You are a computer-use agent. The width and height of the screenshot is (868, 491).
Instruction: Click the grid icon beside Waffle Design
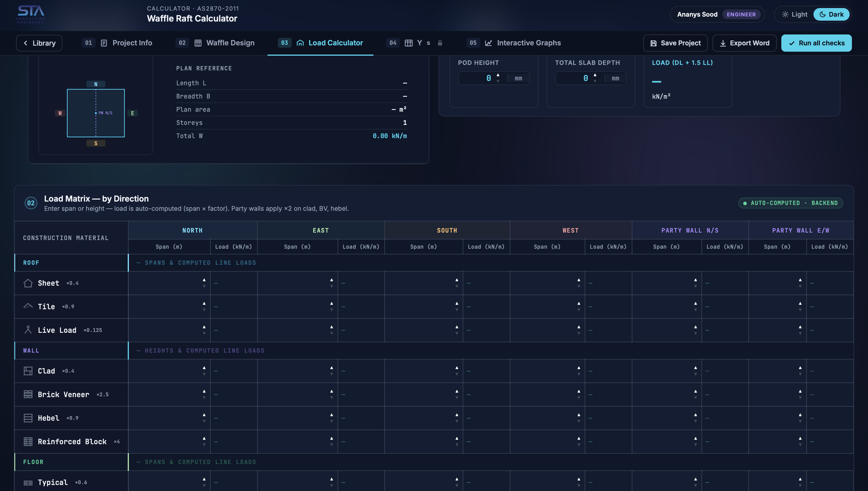198,43
